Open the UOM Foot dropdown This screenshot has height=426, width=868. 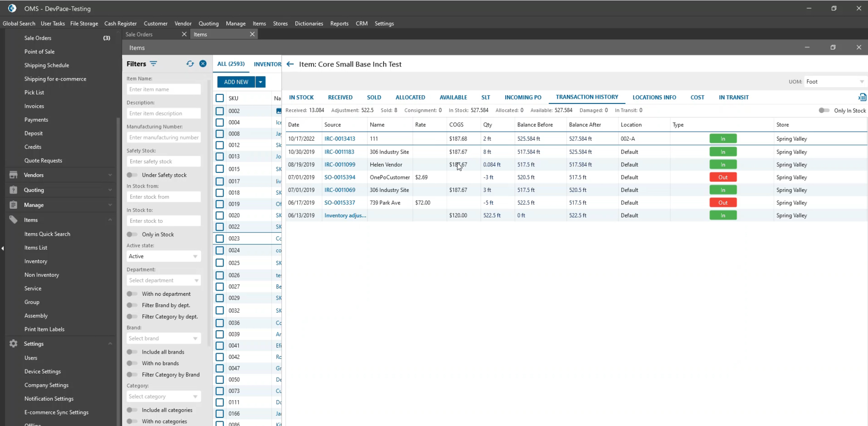[x=835, y=82]
